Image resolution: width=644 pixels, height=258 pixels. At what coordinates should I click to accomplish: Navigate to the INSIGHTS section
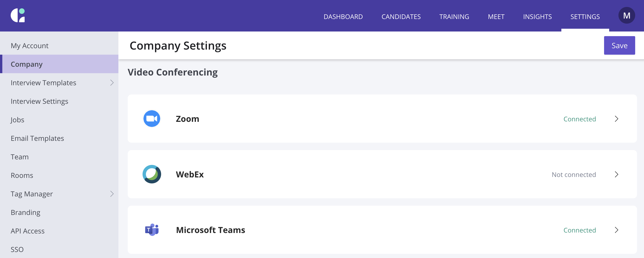(x=537, y=16)
